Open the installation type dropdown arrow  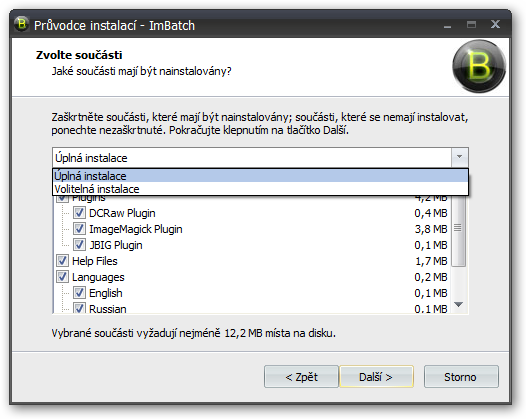point(459,157)
